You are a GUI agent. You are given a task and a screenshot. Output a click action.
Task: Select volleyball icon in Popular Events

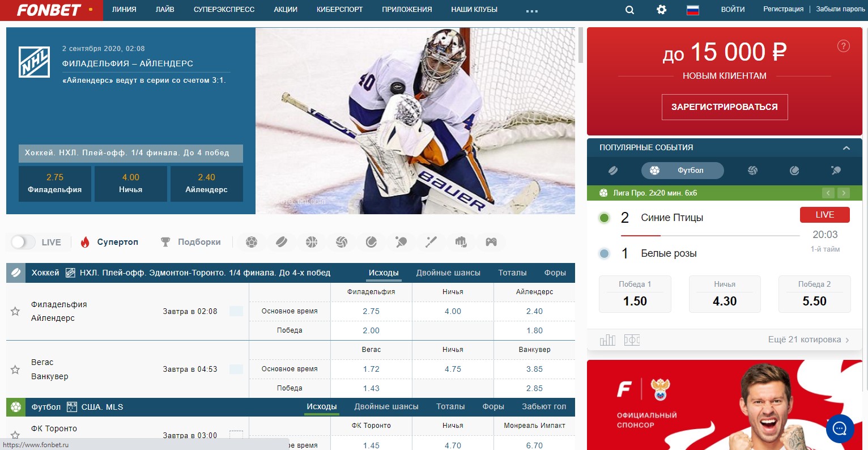(752, 170)
